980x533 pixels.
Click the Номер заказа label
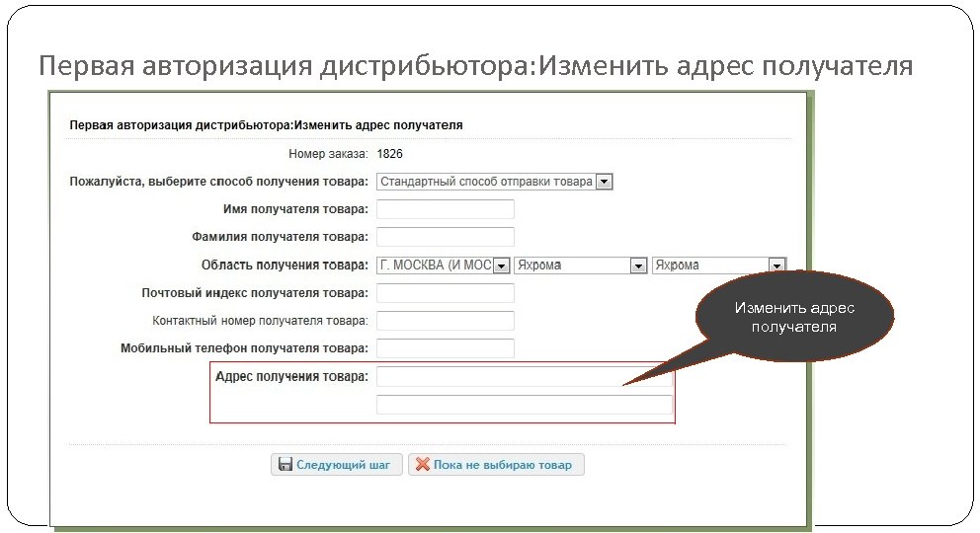tap(328, 154)
